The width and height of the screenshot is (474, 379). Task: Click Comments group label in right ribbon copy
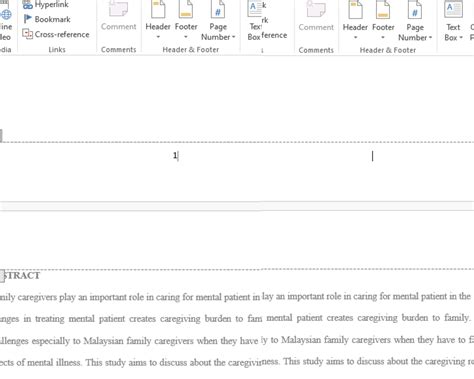[316, 50]
